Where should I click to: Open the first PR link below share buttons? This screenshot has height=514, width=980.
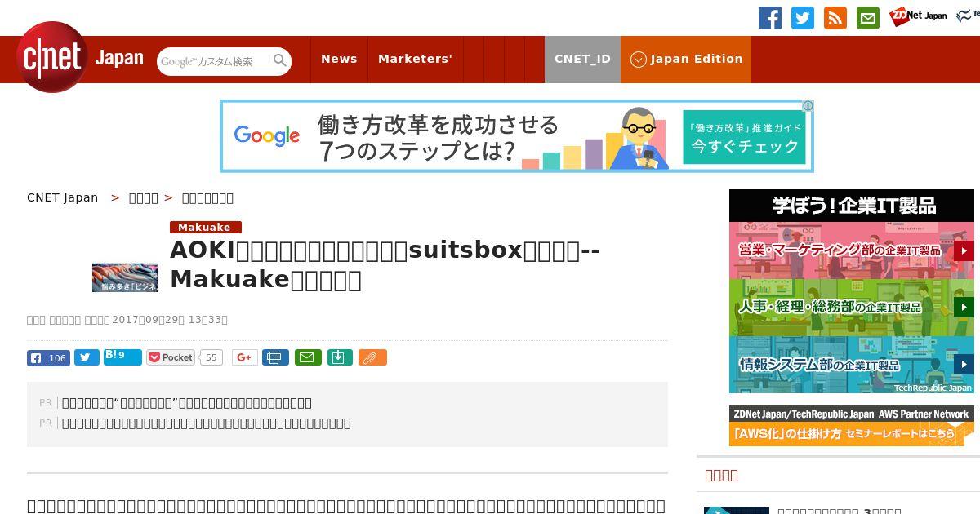187,402
